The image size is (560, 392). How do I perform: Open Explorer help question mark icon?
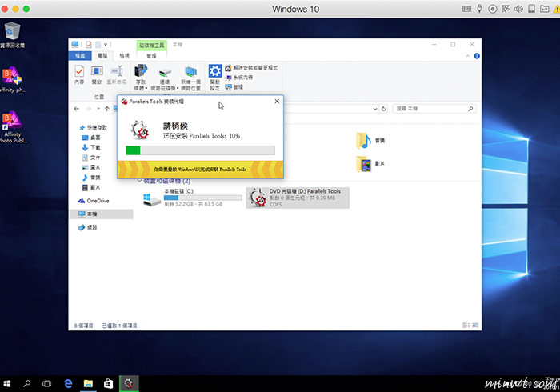pos(477,56)
